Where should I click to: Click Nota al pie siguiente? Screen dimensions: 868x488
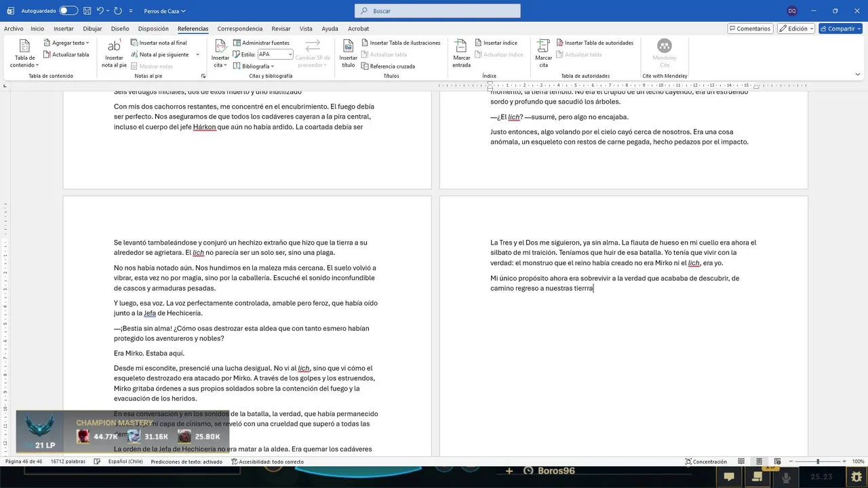click(x=160, y=54)
